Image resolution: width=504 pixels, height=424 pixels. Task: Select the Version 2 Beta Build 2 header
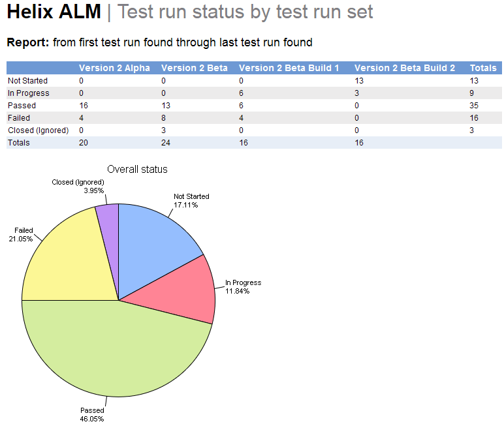point(405,68)
